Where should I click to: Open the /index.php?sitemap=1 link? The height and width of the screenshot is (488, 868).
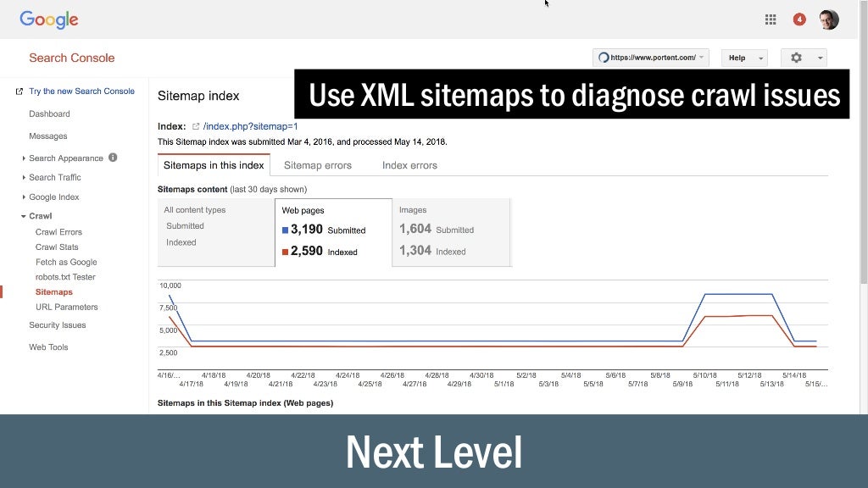250,127
